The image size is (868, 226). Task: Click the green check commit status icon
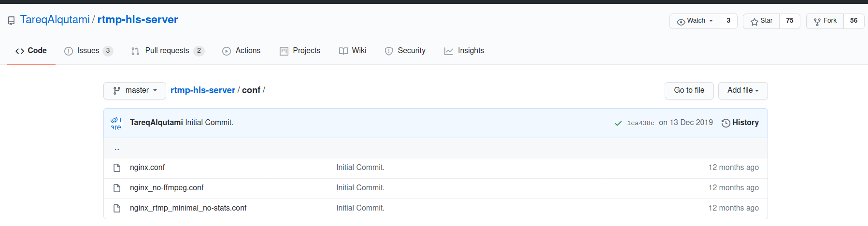pyautogui.click(x=618, y=123)
